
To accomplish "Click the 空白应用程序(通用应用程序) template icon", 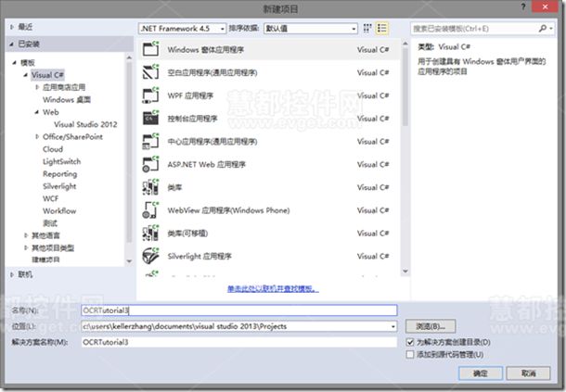I will 150,72.
